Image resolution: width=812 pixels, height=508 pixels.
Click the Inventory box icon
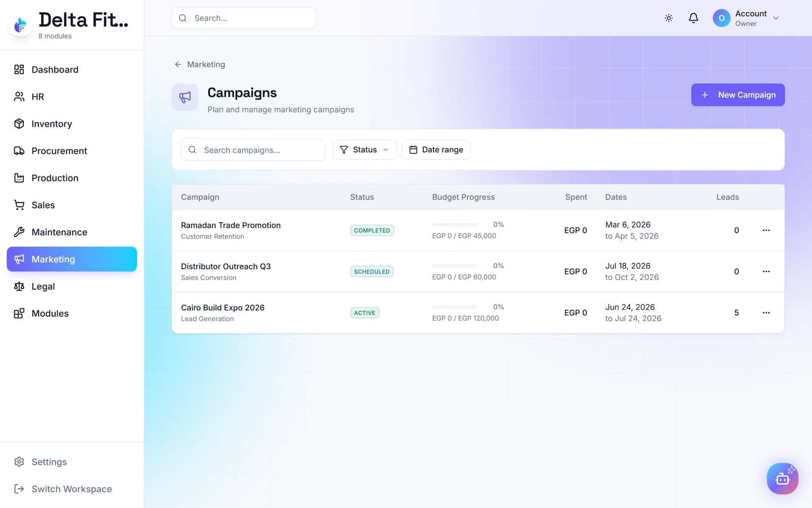[19, 123]
